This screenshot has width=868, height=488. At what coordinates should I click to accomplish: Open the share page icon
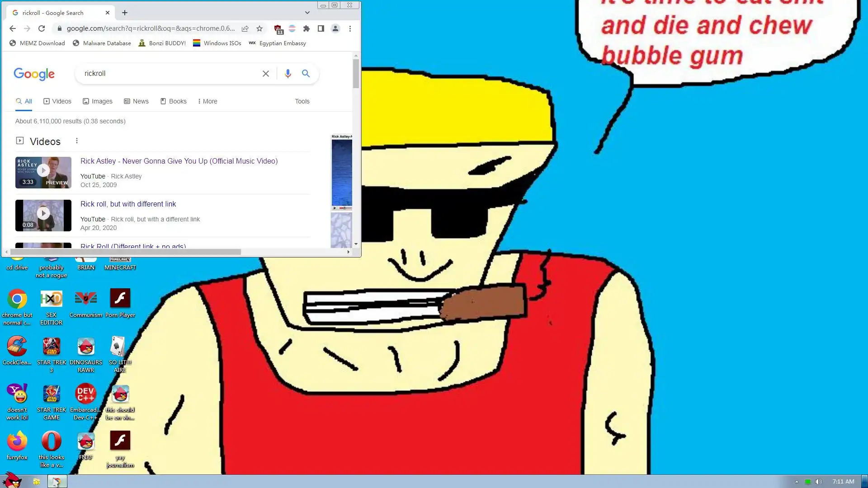(245, 28)
